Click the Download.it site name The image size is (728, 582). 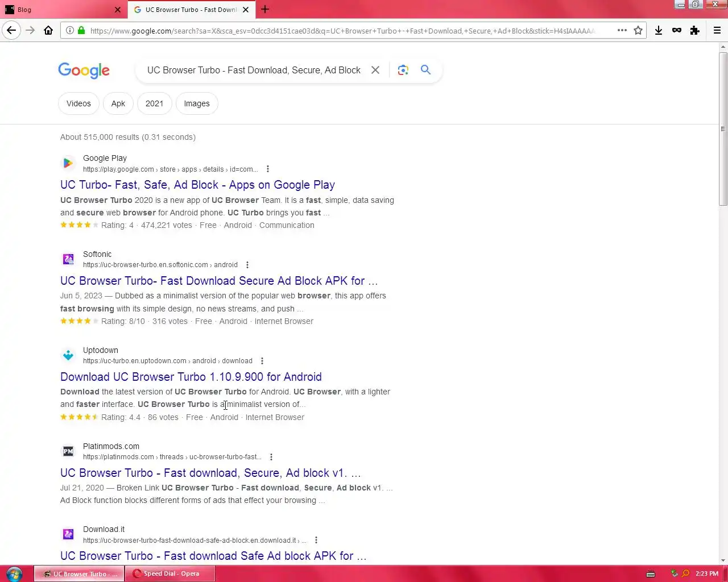(x=104, y=529)
